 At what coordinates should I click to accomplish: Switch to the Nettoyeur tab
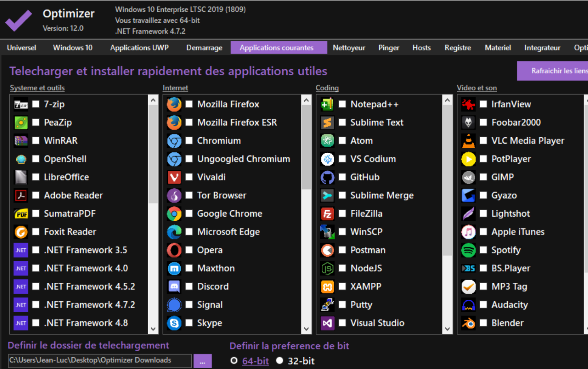pyautogui.click(x=349, y=48)
